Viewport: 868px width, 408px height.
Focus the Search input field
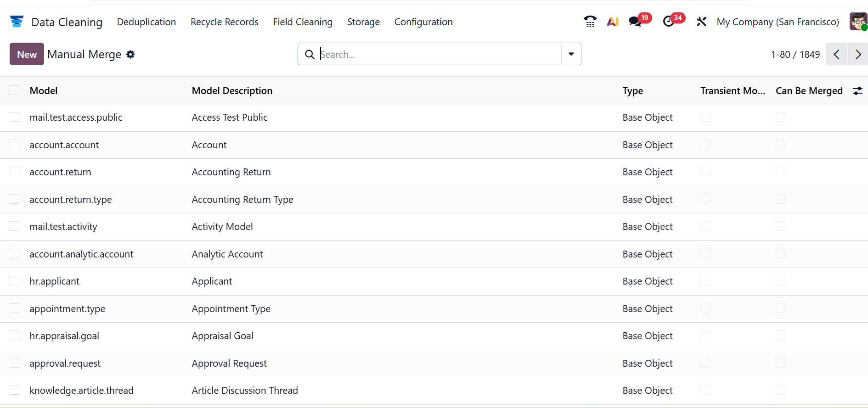pyautogui.click(x=439, y=54)
